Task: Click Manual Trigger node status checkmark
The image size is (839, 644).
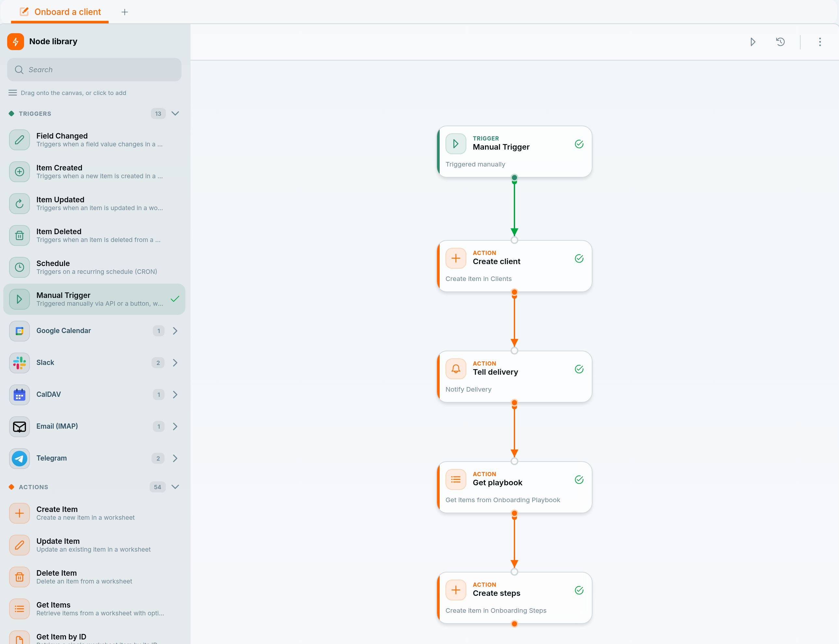Action: [x=579, y=144]
